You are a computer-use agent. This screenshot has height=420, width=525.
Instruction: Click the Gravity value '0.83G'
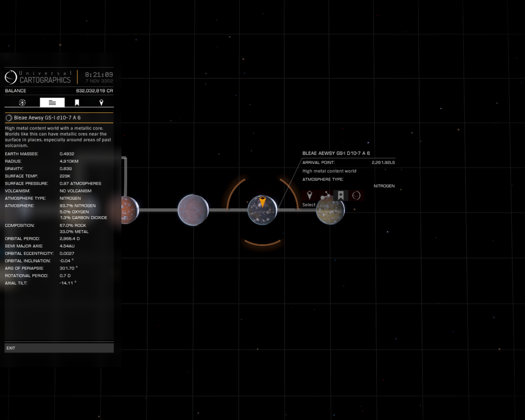tap(66, 169)
